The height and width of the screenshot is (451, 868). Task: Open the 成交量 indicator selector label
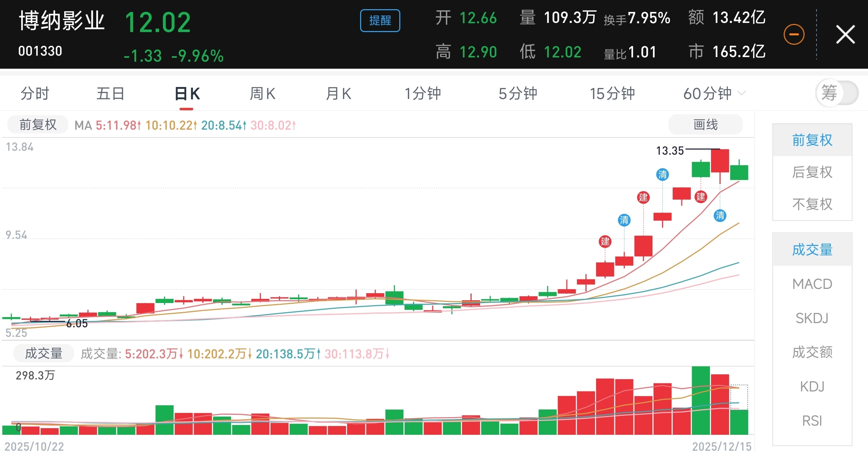click(x=44, y=353)
